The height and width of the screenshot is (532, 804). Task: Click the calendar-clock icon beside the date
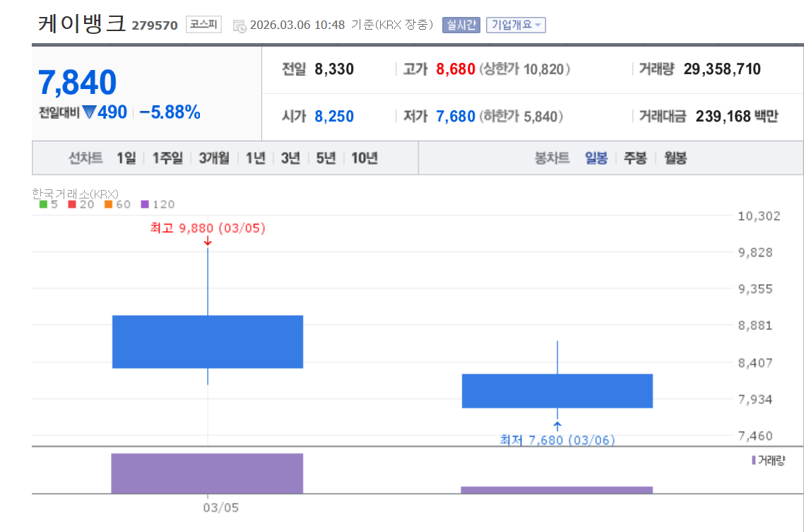click(240, 26)
